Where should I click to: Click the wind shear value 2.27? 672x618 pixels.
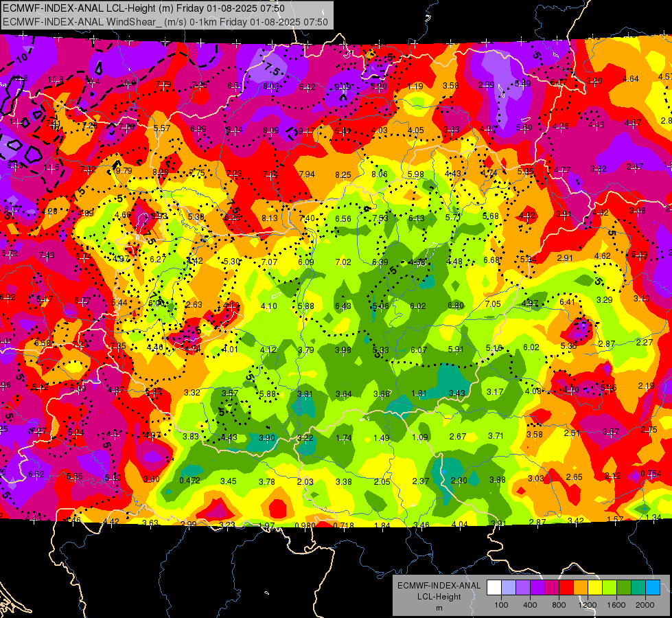[644, 342]
